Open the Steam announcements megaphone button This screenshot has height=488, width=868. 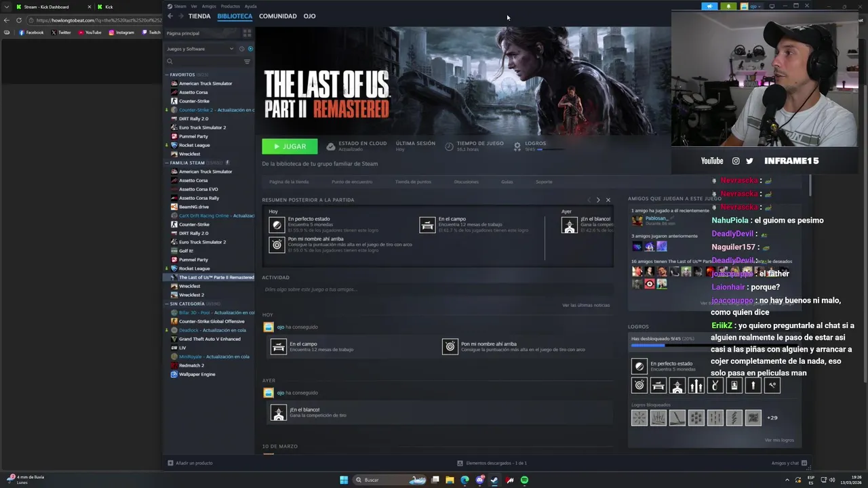pos(709,6)
